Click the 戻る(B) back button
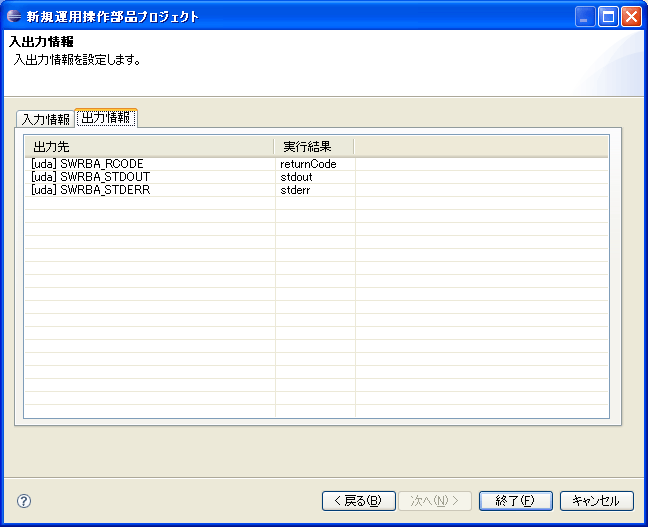 click(x=359, y=501)
